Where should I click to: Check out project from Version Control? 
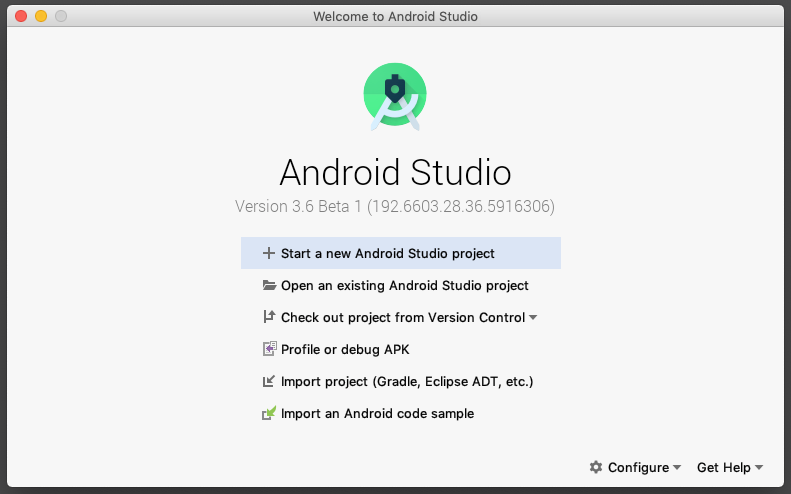click(401, 317)
